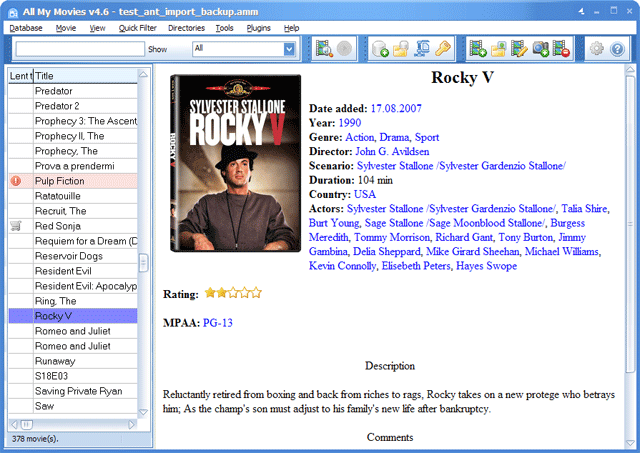Click movie list scroll up arrow

coord(143,74)
